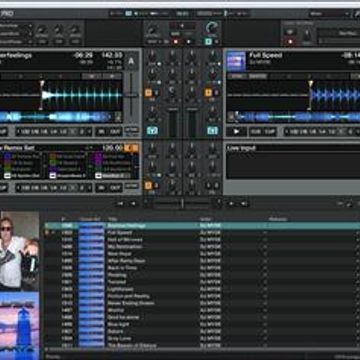Click the red record button in right loop recorder

click(x=290, y=42)
